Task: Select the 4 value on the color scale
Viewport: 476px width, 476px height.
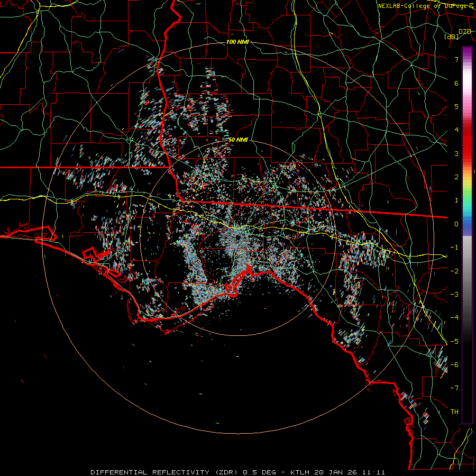Action: coord(456,130)
